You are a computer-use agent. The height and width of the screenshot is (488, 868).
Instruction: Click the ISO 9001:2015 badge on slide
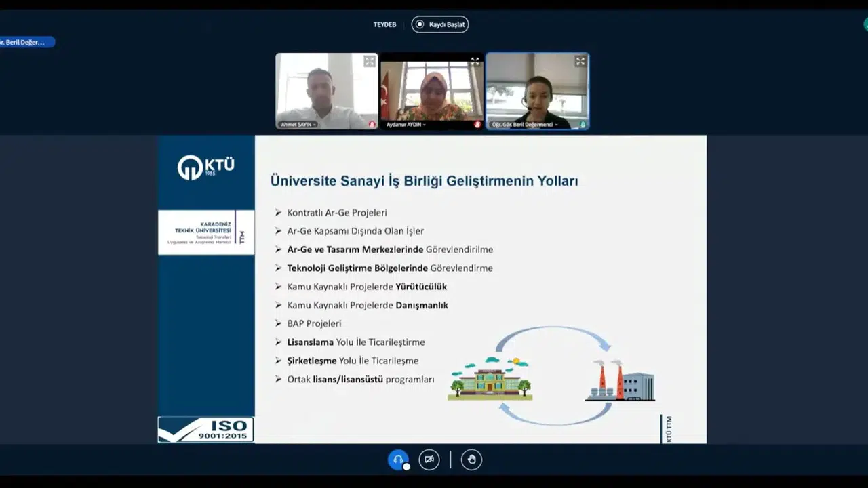coord(206,430)
